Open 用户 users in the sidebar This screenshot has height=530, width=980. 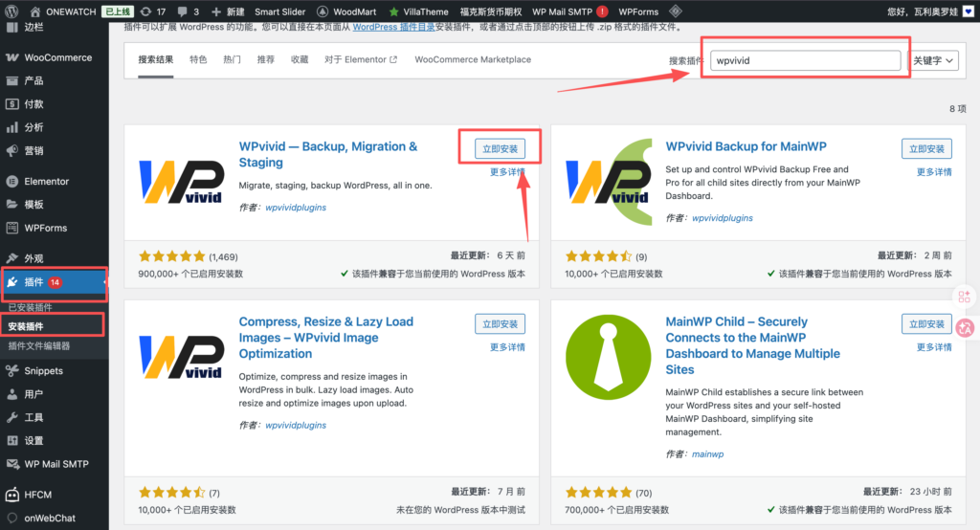(55, 394)
